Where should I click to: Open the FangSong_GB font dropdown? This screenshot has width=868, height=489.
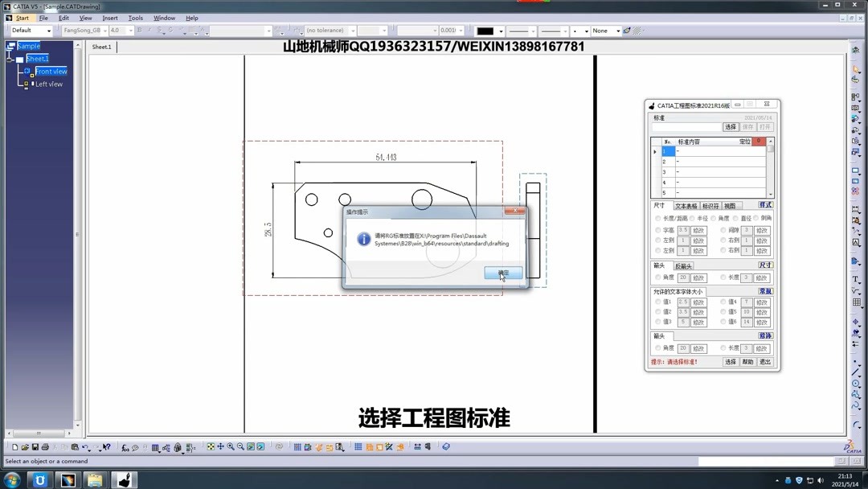tap(105, 31)
